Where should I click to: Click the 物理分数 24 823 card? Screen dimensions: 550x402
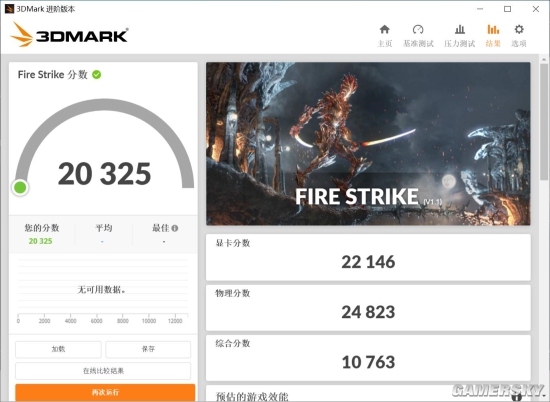pos(368,308)
